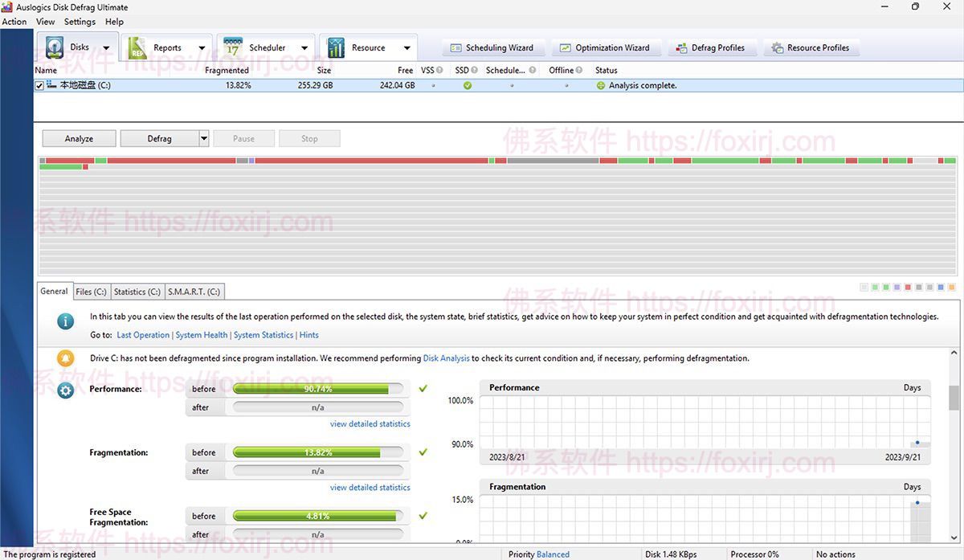Toggle the green cluster legend swatch
The image size is (964, 560).
coord(875,286)
